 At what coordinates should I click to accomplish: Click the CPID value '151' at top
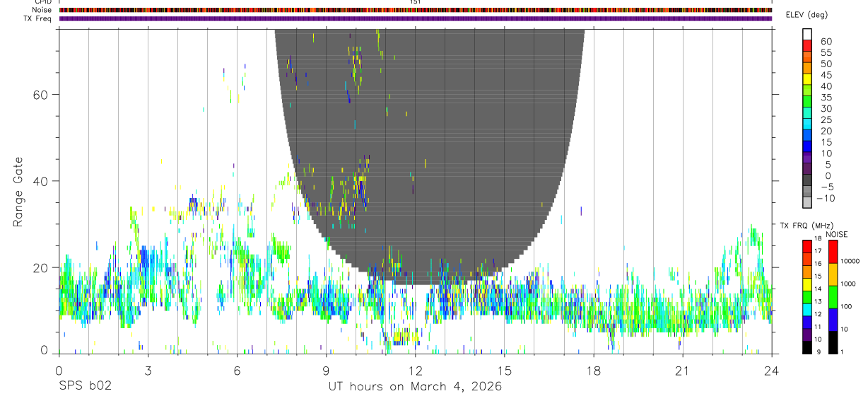415,2
